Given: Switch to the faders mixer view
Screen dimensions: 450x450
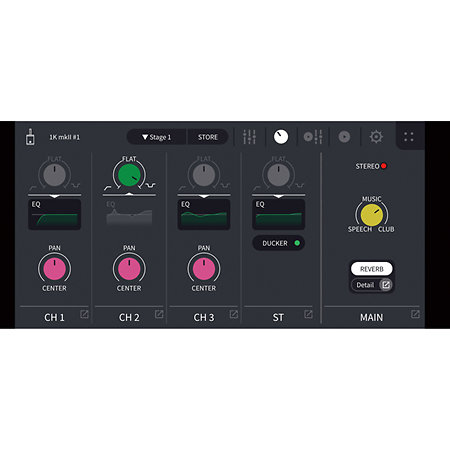Looking at the screenshot, I should [x=249, y=137].
